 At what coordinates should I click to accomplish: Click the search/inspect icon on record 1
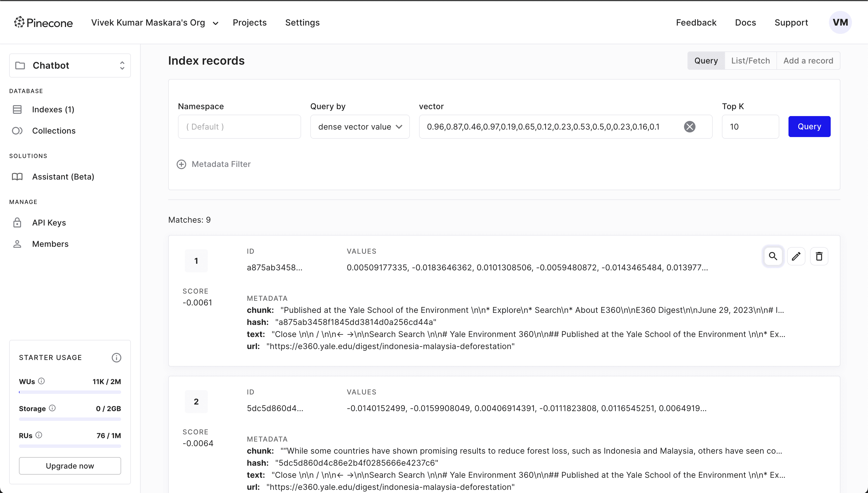(773, 257)
